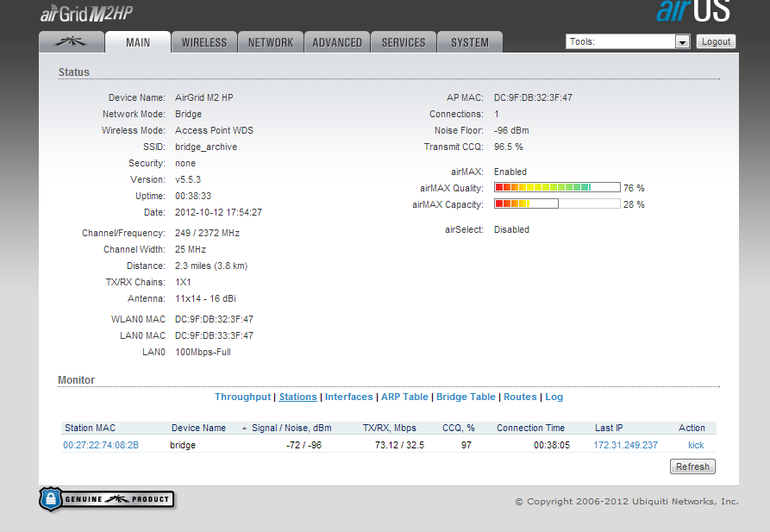Switch to the MAIN tab
The image size is (770, 532).
pos(138,42)
